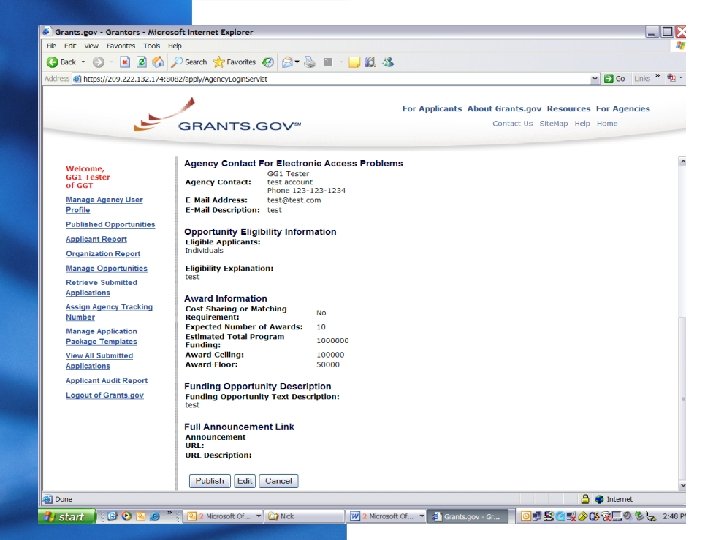720x540 pixels.
Task: Open Assign Agency Tracking Number link
Action: pyautogui.click(x=109, y=312)
